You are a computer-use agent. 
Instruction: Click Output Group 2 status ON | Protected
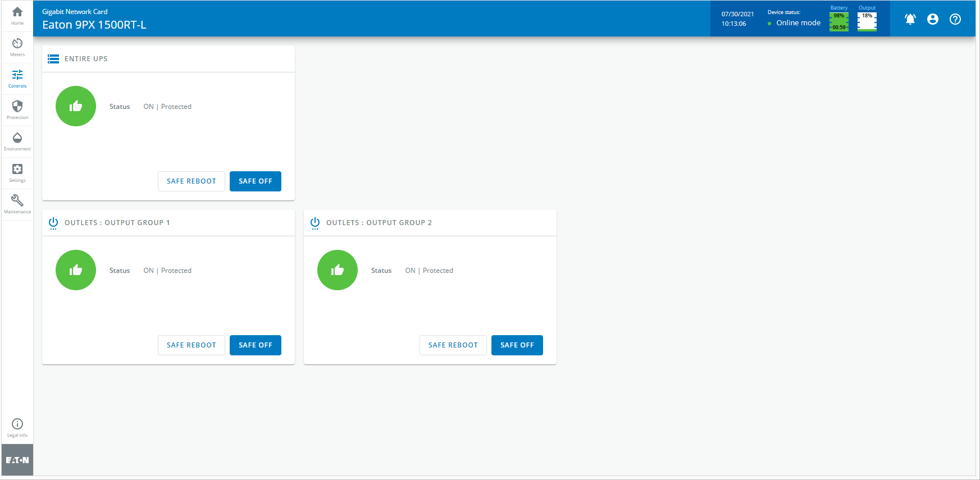(x=429, y=271)
